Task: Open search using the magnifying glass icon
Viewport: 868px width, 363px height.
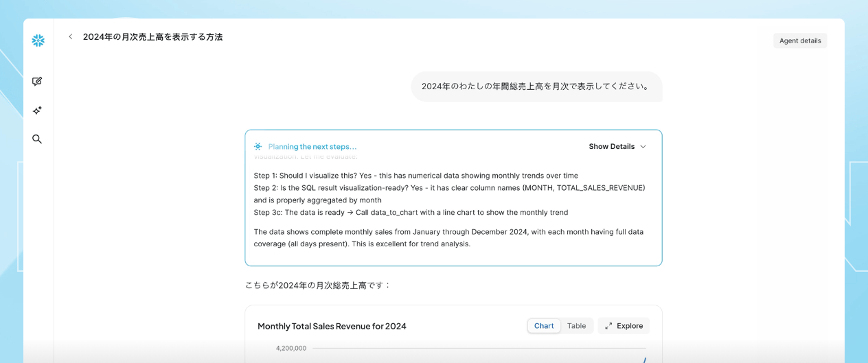Action: point(37,139)
